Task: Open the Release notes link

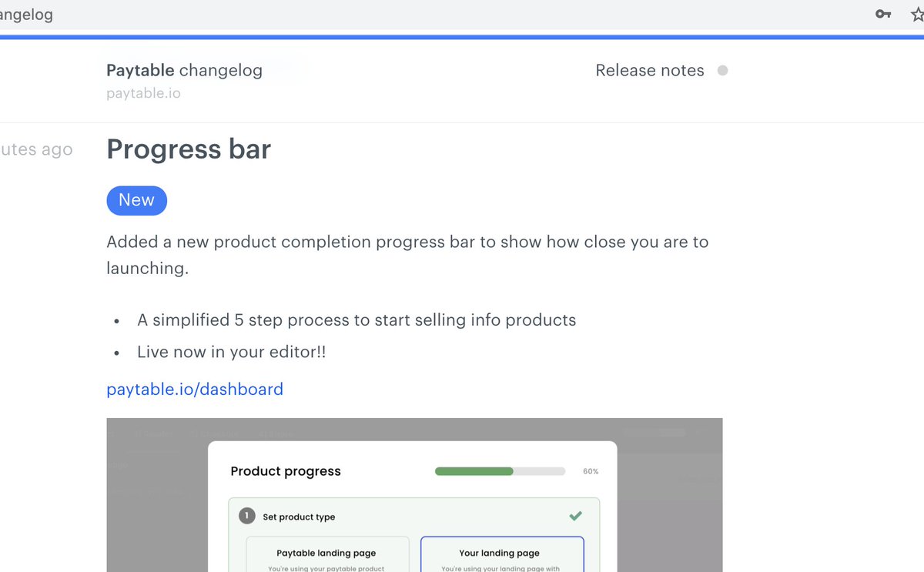Action: 650,70
